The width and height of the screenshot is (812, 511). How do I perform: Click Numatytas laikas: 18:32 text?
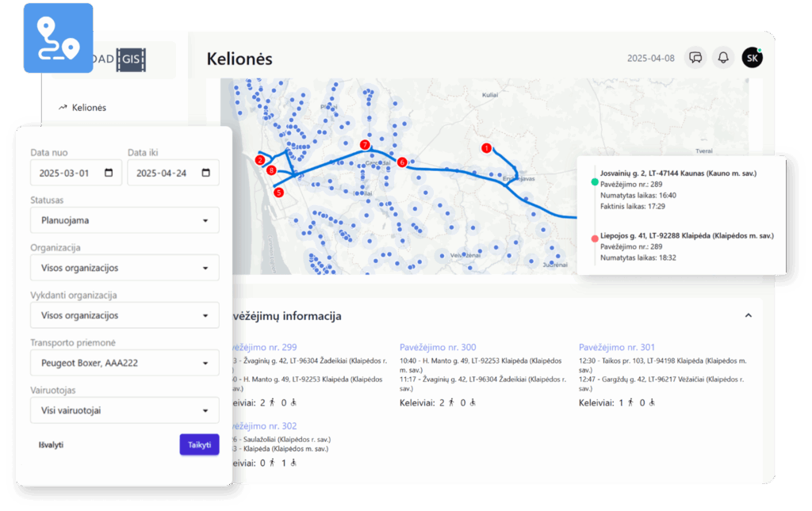point(638,257)
